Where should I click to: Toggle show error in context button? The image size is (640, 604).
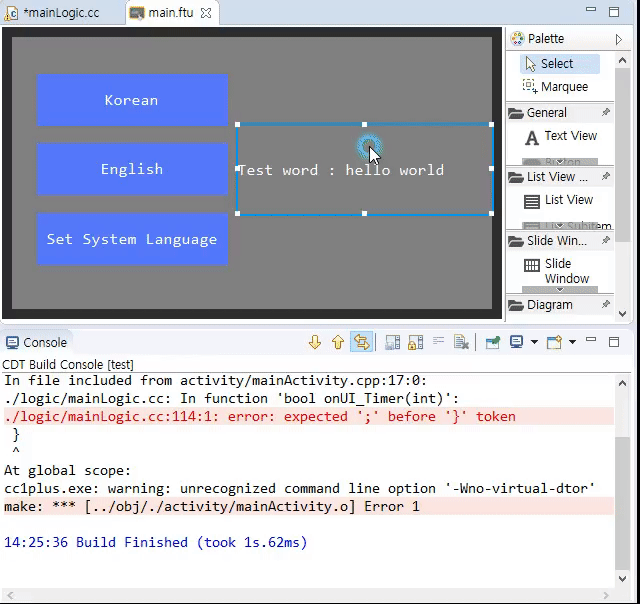click(361, 342)
